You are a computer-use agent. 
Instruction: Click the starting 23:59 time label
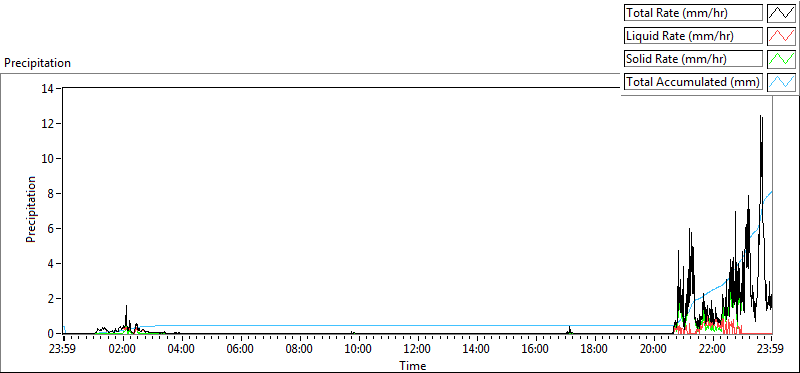tap(63, 350)
